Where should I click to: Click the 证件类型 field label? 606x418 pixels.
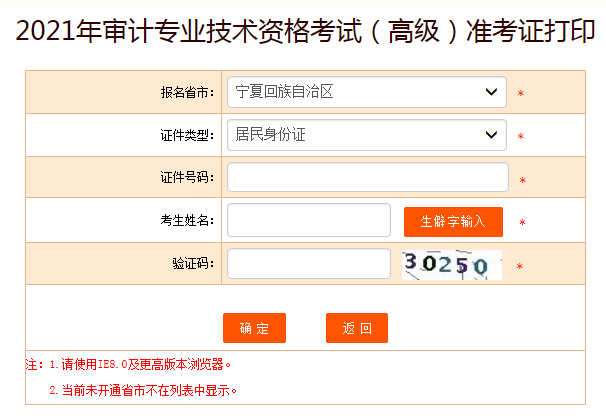pyautogui.click(x=187, y=135)
